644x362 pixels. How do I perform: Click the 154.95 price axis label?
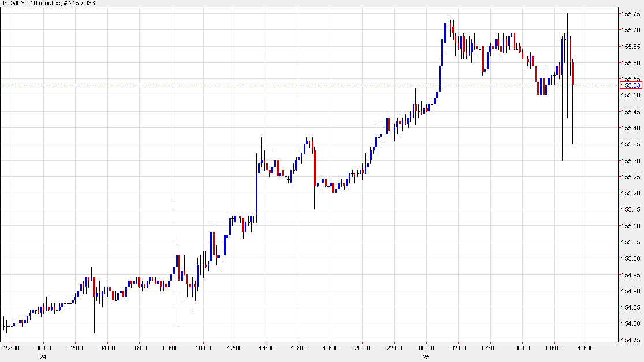[631, 275]
